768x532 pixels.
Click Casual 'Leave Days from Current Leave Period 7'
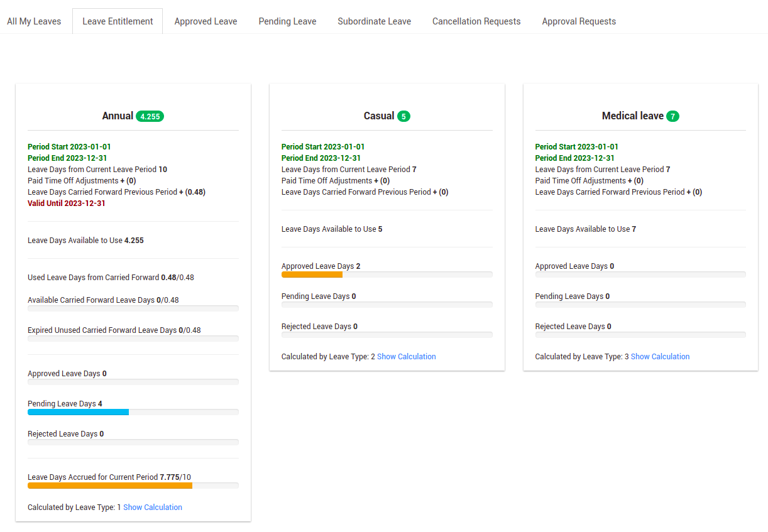(349, 170)
